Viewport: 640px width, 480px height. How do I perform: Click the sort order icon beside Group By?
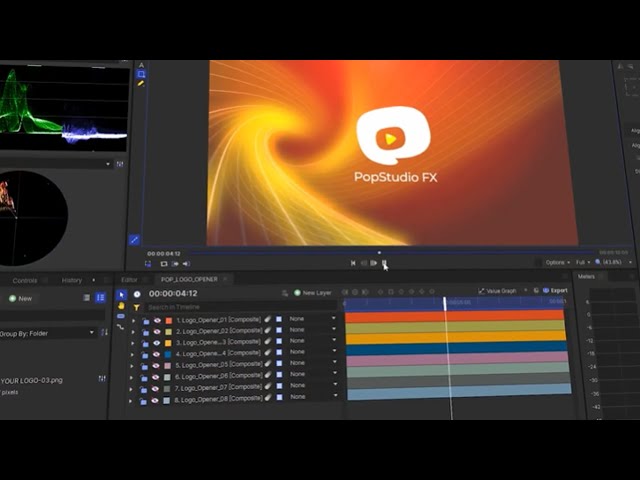click(104, 333)
